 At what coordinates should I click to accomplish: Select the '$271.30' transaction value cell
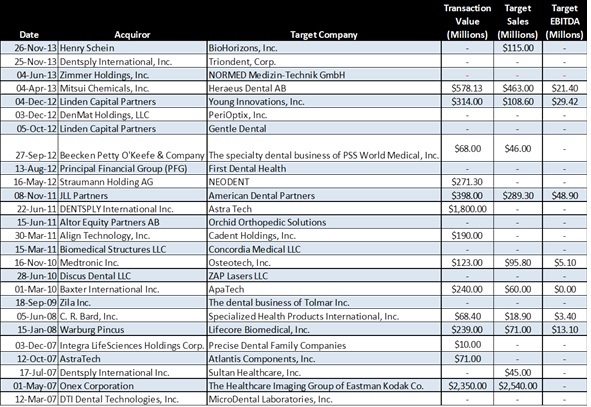click(467, 182)
